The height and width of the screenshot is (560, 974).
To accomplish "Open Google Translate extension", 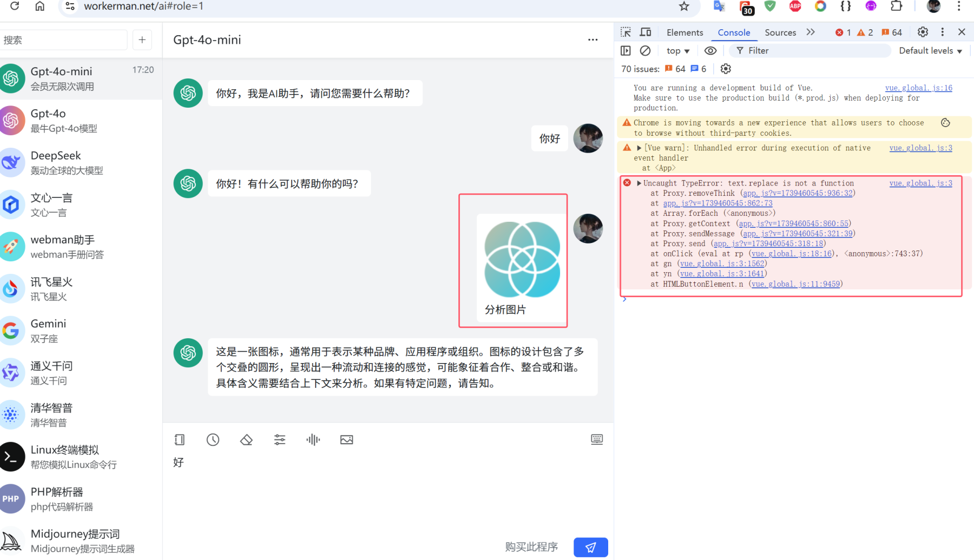I will coord(719,6).
